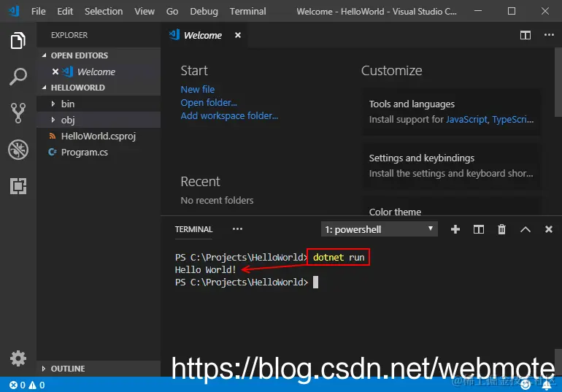
Task: Close the terminal panel
Action: click(x=549, y=229)
